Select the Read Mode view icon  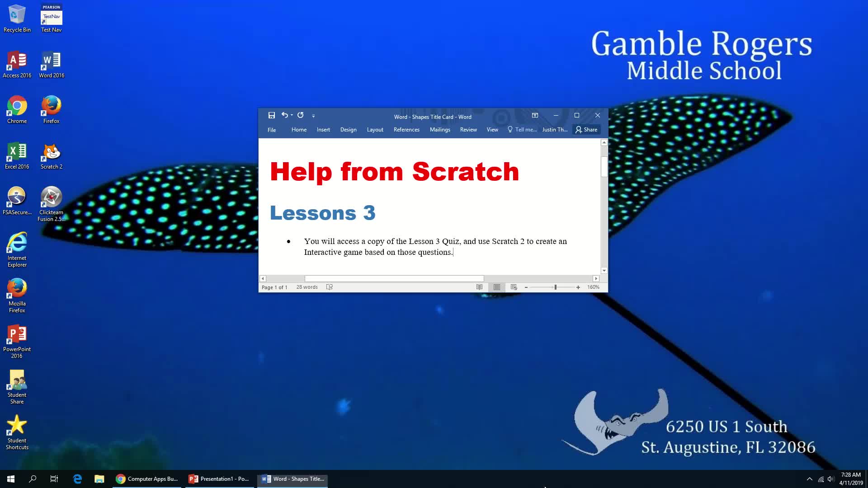coord(479,287)
